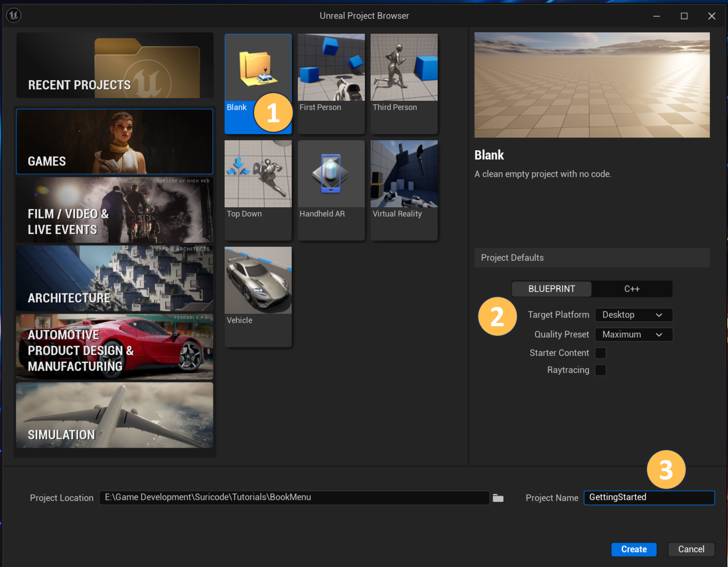The height and width of the screenshot is (567, 728).
Task: Switch to the Simulation category
Action: pos(115,415)
